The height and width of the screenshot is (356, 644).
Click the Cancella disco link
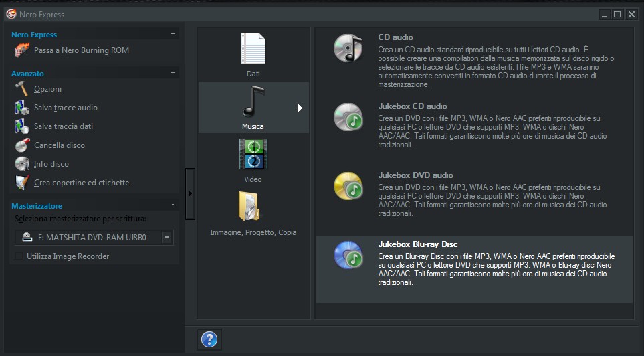pos(59,145)
